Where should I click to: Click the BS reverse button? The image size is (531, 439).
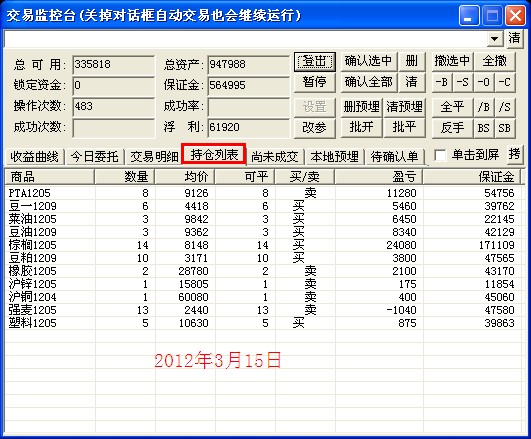484,128
